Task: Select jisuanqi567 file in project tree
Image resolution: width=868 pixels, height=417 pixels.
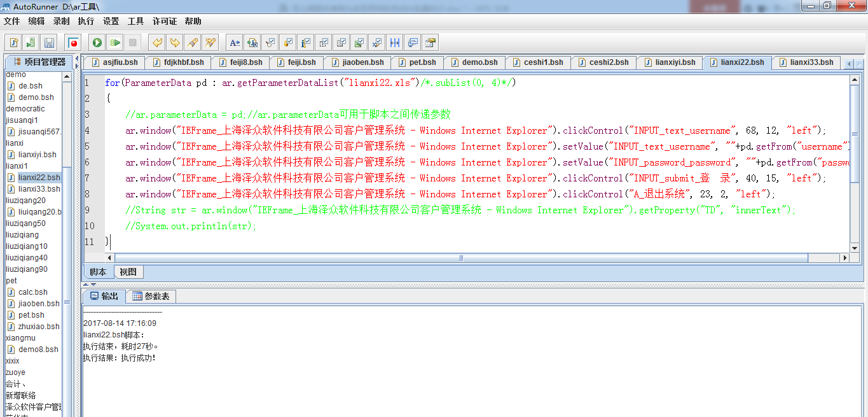Action: tap(34, 132)
